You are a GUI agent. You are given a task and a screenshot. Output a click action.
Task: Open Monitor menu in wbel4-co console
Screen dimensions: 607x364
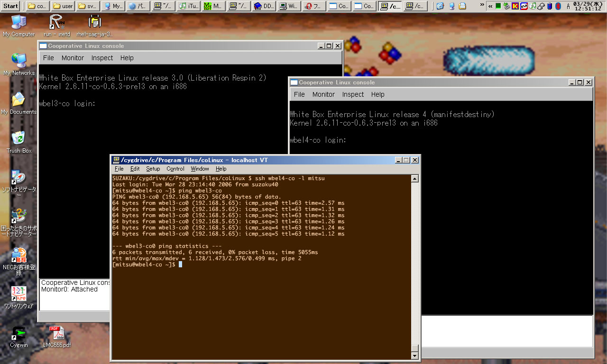(323, 94)
